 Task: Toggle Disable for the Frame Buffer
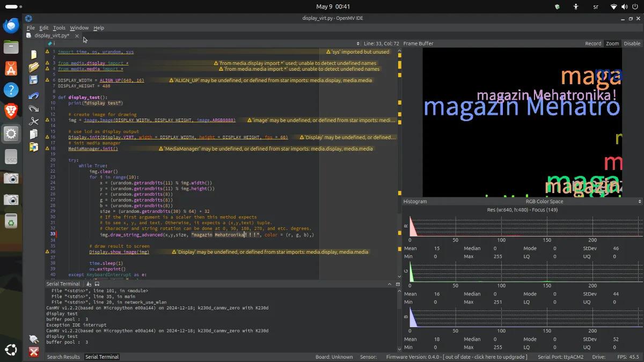(x=632, y=43)
